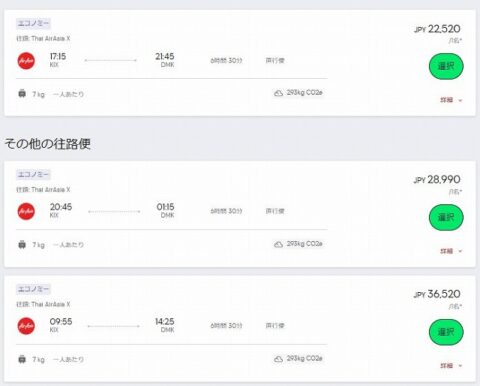Click the JPY 22,520 price

(437, 29)
